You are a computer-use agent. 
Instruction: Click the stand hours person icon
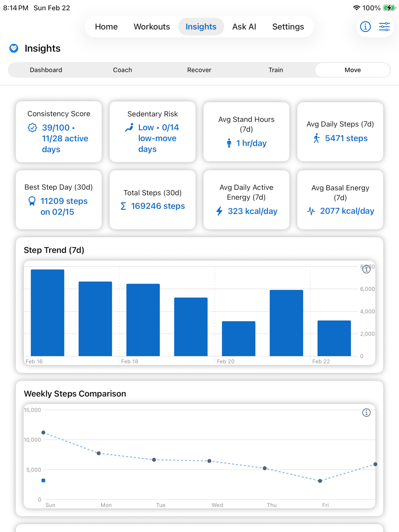pos(229,143)
